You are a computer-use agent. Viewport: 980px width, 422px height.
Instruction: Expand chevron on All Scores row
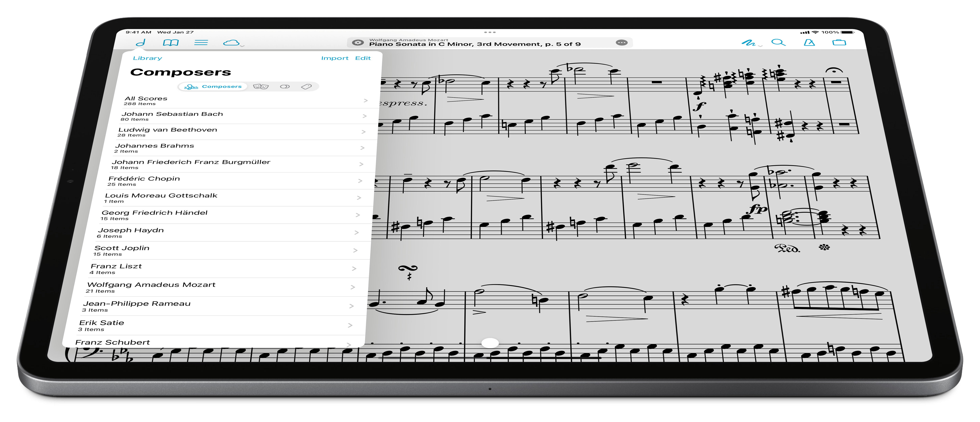click(366, 100)
